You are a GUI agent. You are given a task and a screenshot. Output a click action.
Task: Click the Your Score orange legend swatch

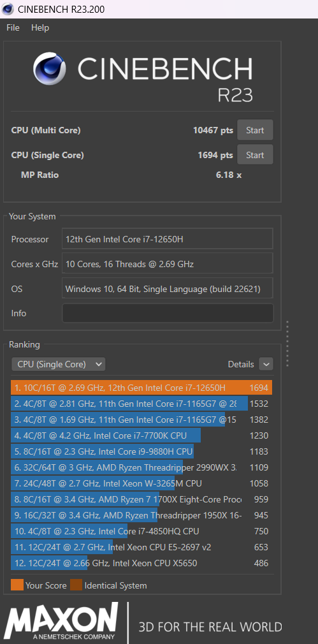17,585
